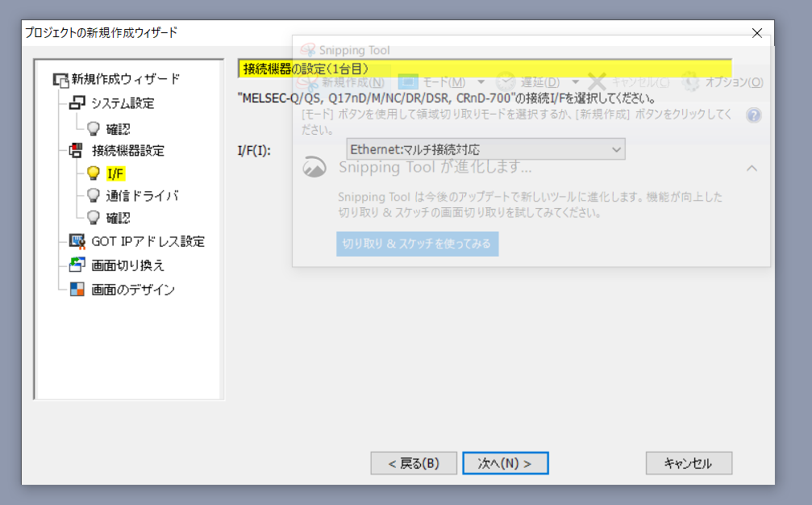Click the GOT IPアドレス設定 icon

pyautogui.click(x=77, y=241)
